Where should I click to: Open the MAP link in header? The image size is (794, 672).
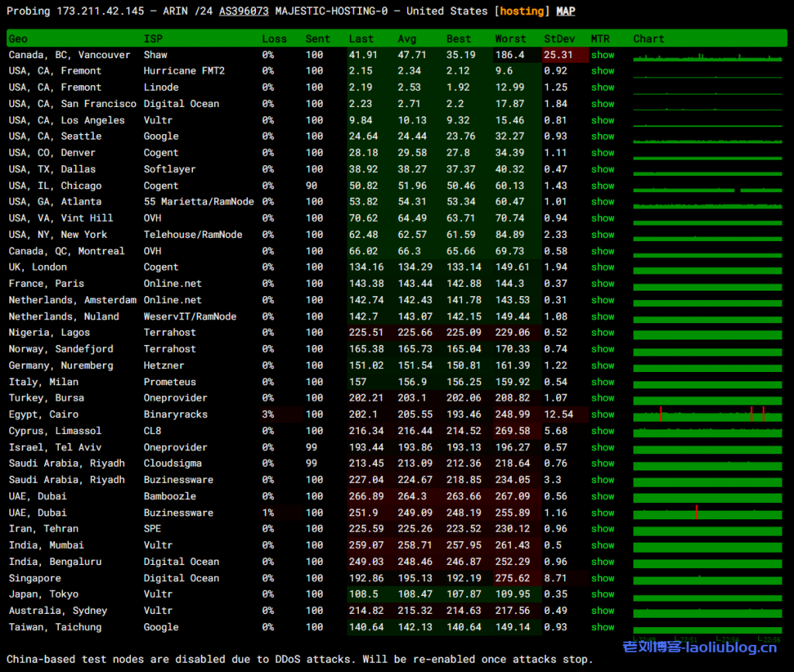(565, 11)
